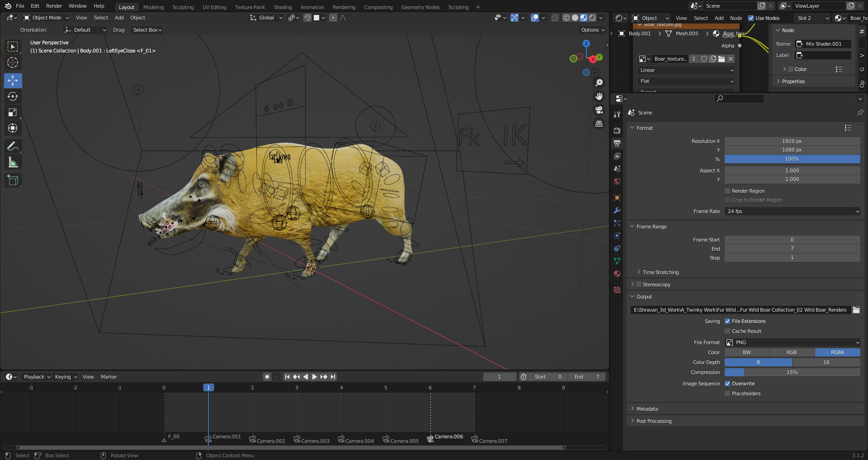Select the Measure tool
Screen dimensions: 868x460
point(13,162)
